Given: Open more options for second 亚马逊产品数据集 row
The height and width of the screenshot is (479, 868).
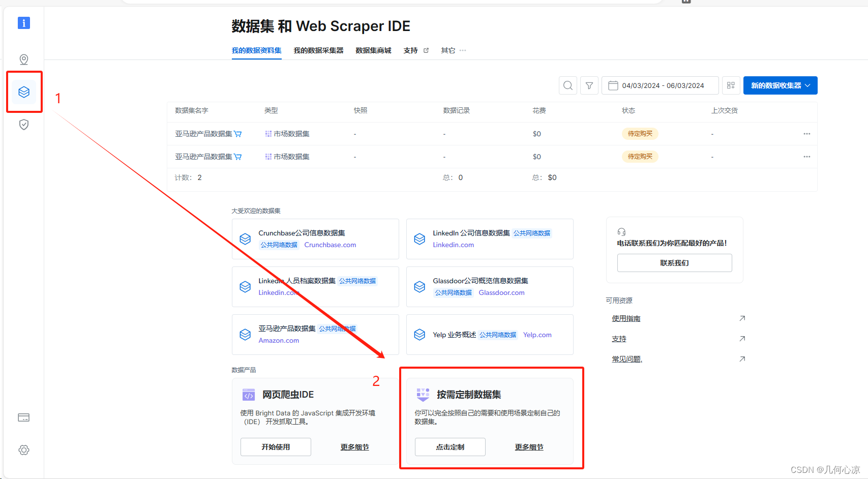Looking at the screenshot, I should [807, 157].
